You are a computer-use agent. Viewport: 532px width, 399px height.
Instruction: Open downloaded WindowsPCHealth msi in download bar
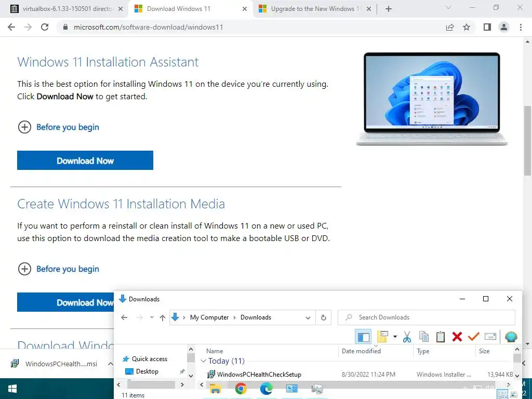(54, 364)
